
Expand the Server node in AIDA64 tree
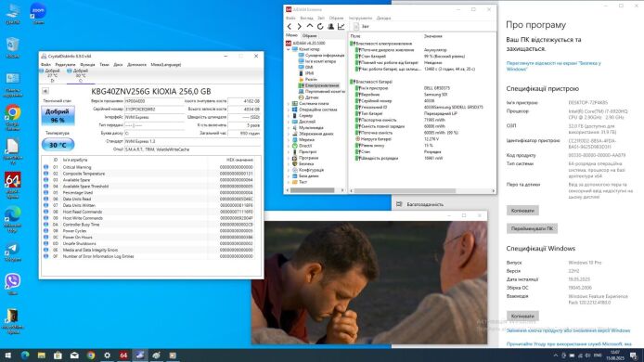point(289,116)
